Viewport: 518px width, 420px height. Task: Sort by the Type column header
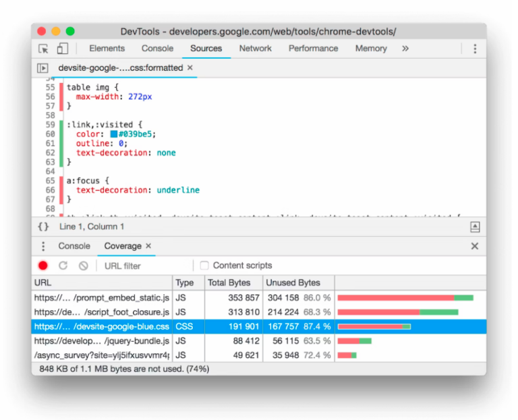click(x=189, y=283)
